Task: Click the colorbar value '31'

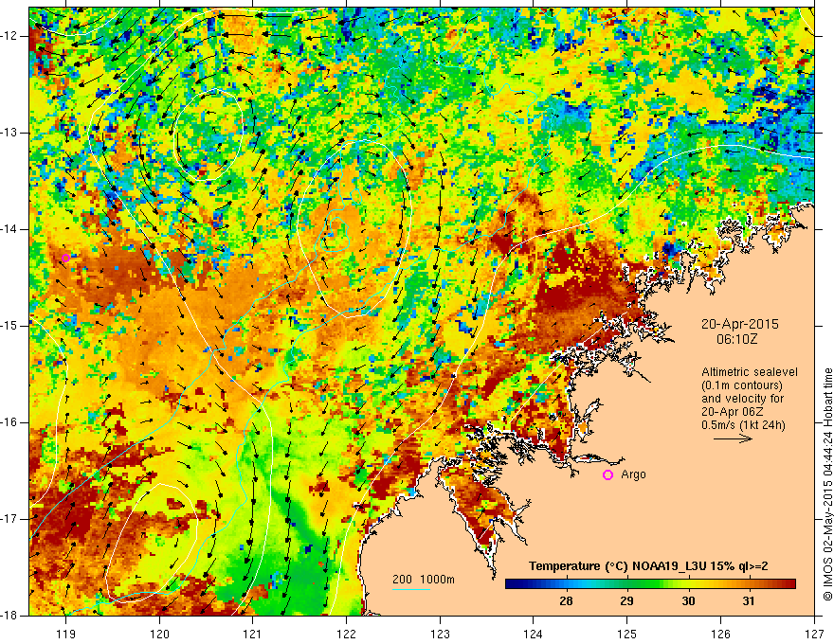Action: [x=749, y=601]
